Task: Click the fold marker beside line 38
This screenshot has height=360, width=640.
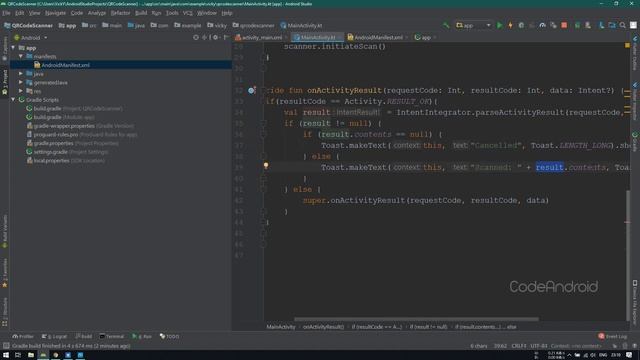Action: [x=263, y=156]
